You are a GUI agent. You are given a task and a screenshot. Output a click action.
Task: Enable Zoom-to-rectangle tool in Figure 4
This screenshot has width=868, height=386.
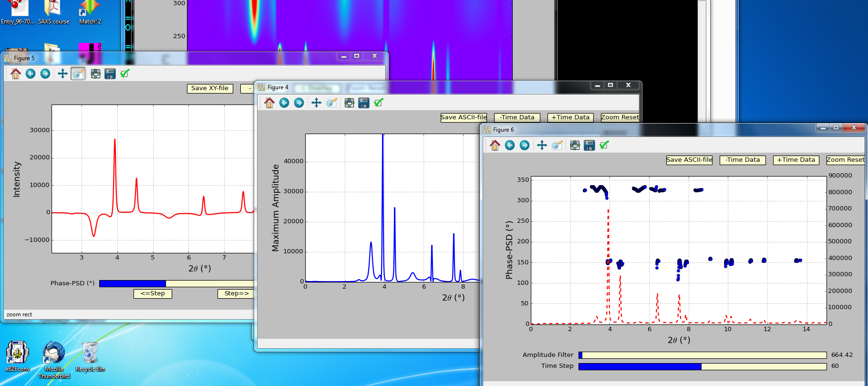click(x=332, y=103)
